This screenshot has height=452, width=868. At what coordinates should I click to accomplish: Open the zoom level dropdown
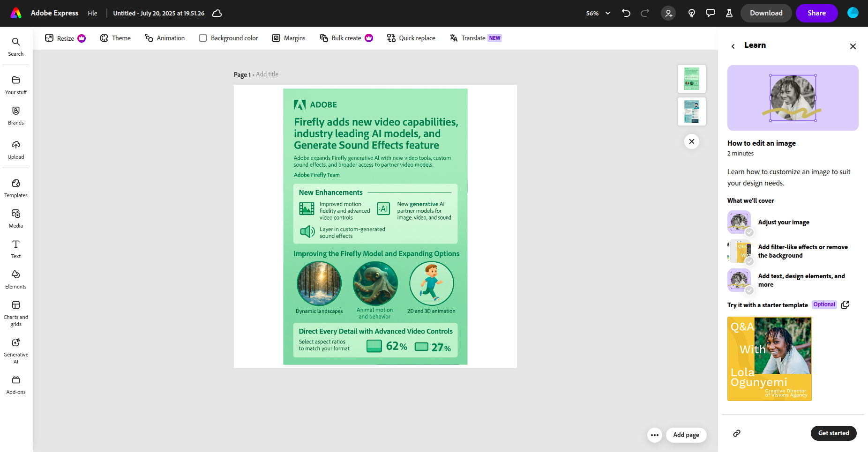click(598, 13)
